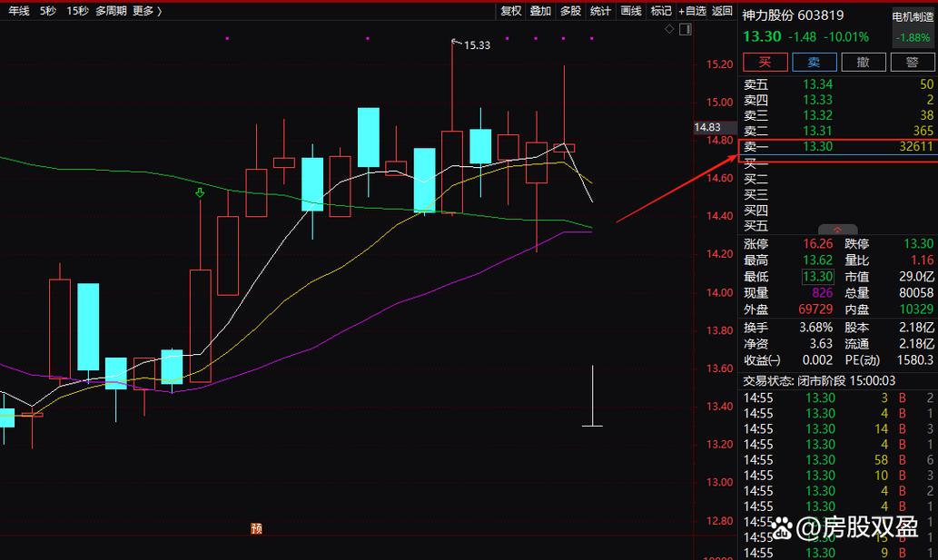The height and width of the screenshot is (560, 938).
Task: Switch to the 5秒 period tab
Action: 48,11
